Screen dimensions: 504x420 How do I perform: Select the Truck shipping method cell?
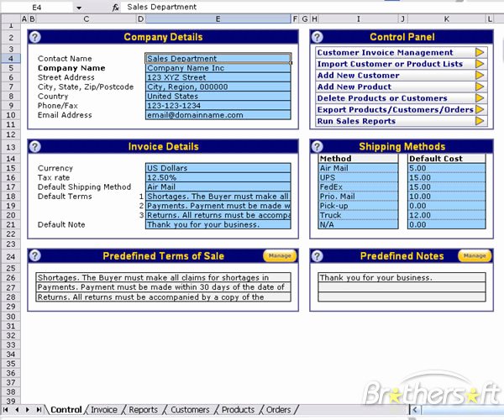point(359,215)
